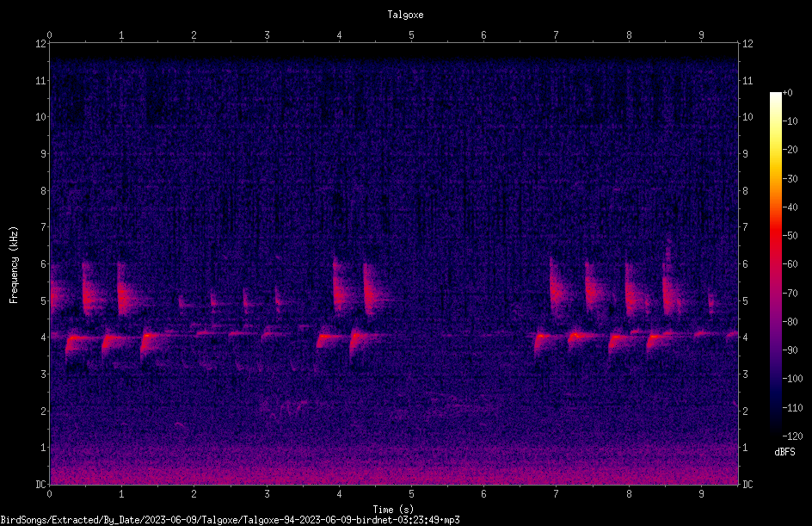Click the 'Frequency (kHz)' axis label
The image size is (812, 526).
[x=14, y=265]
